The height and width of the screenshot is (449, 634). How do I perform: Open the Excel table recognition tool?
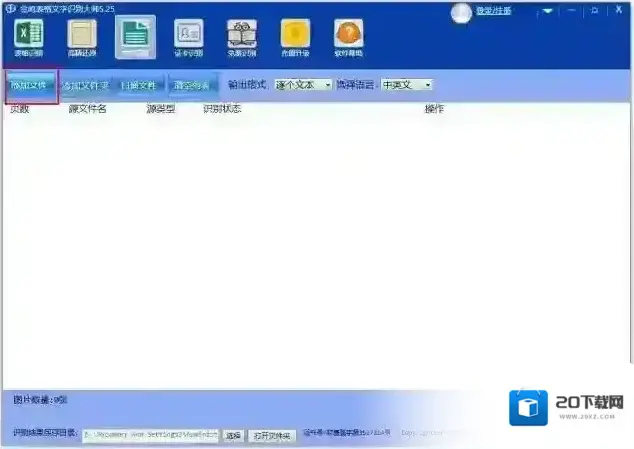click(x=29, y=38)
